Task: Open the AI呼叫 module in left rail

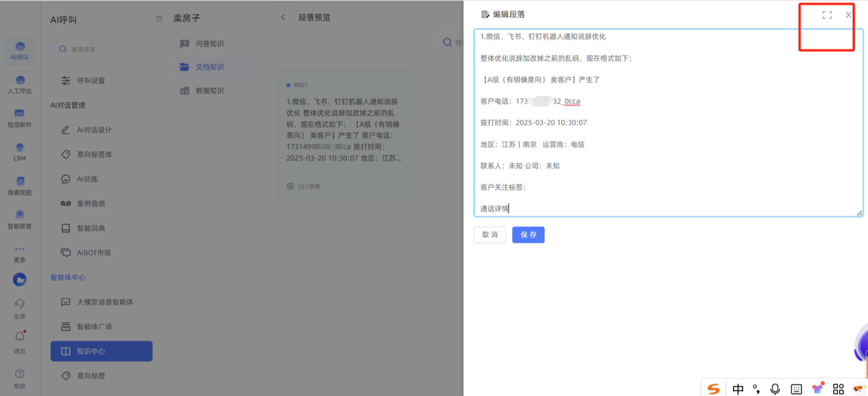Action: tap(20, 51)
